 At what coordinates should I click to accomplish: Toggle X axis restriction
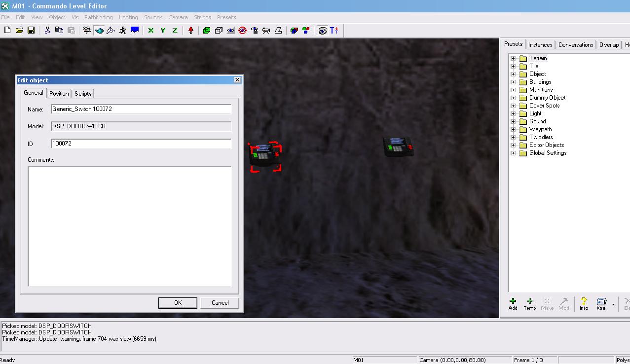[x=150, y=31]
